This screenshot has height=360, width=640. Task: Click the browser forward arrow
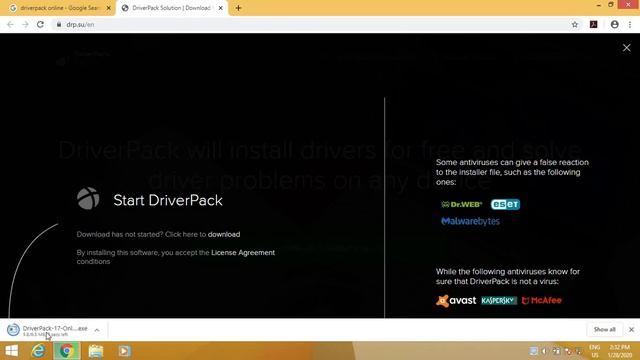pos(25,24)
